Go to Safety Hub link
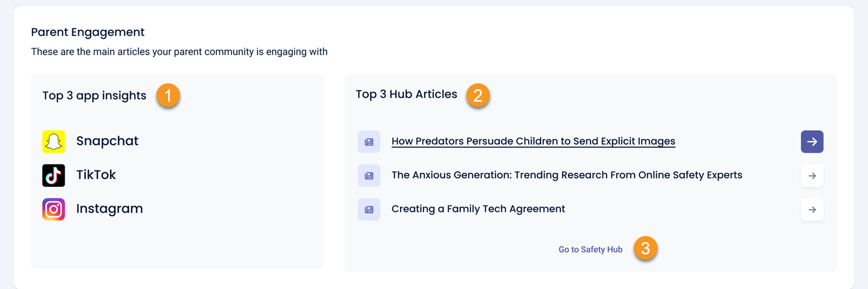The width and height of the screenshot is (868, 289). tap(590, 250)
